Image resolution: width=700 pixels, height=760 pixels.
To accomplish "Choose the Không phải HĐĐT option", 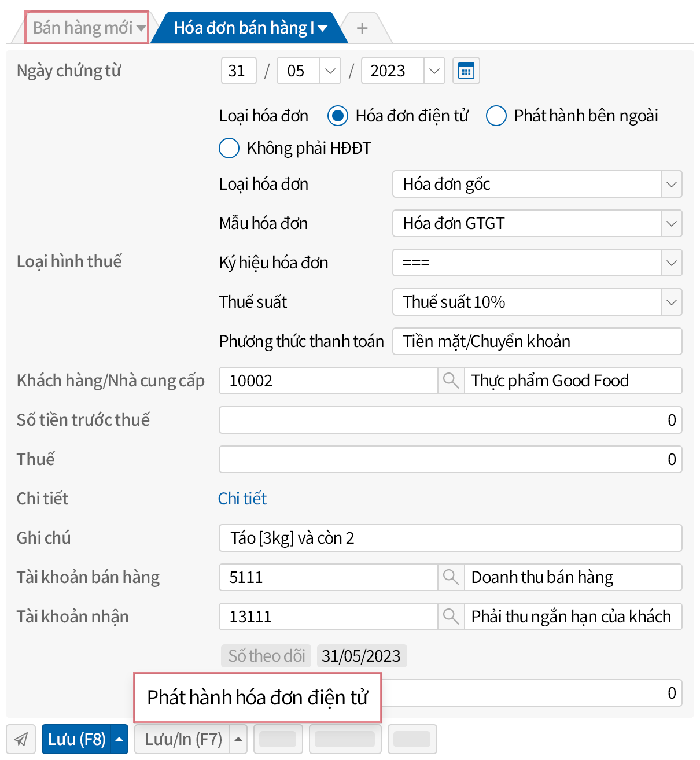I will (x=229, y=148).
